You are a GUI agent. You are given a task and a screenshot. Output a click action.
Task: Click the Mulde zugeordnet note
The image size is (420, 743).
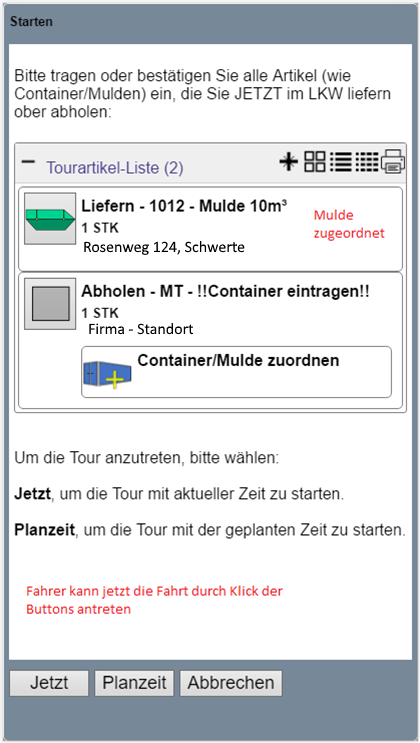(x=349, y=224)
